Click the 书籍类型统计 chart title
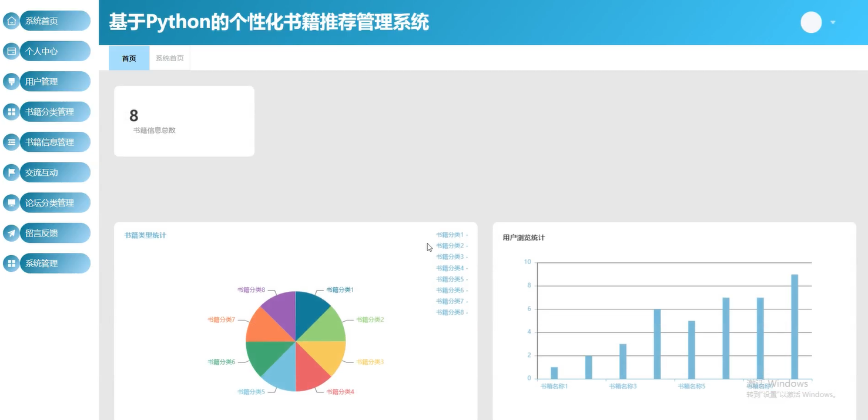The image size is (868, 420). (x=145, y=235)
